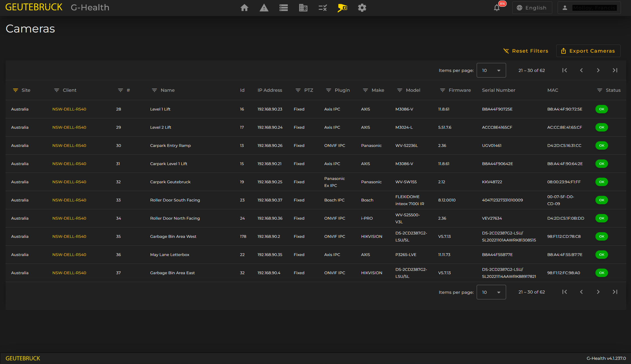Toggle the Status column filter icon
Image resolution: width=631 pixels, height=364 pixels.
click(600, 90)
